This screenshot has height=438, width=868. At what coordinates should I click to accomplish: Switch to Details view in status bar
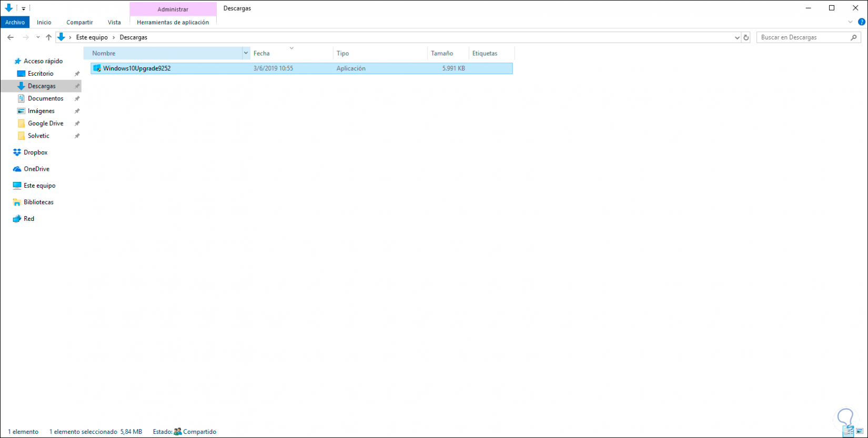pyautogui.click(x=849, y=432)
